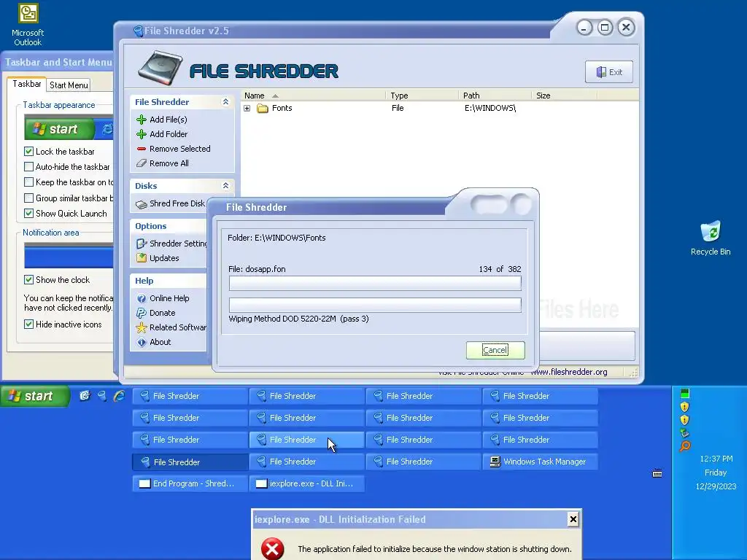Image resolution: width=747 pixels, height=560 pixels.
Task: Click the dosapp.fon file progress bar
Action: (x=375, y=284)
